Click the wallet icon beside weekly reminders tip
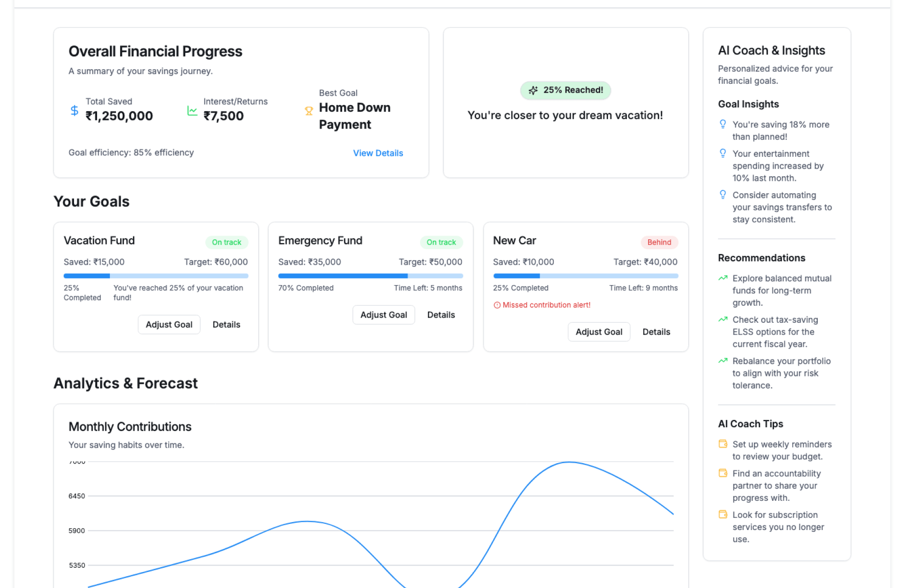The width and height of the screenshot is (905, 588). tap(723, 444)
